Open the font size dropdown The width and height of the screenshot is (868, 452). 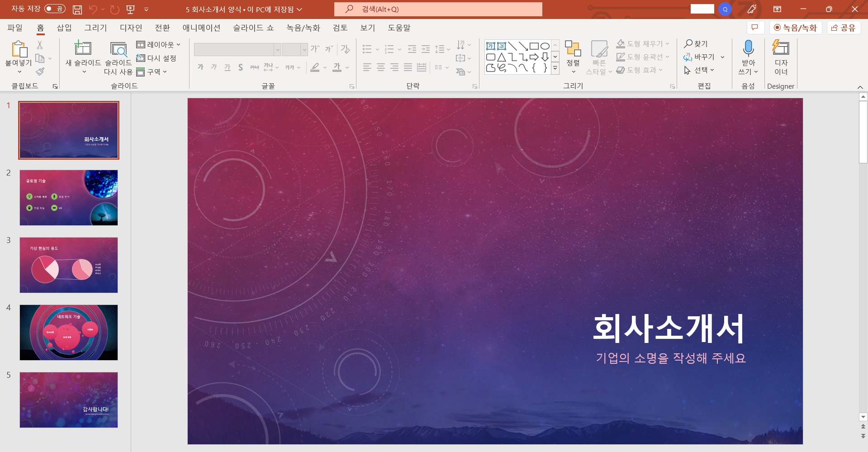click(304, 49)
